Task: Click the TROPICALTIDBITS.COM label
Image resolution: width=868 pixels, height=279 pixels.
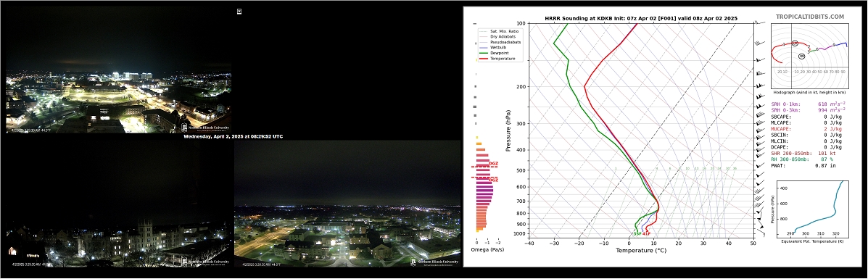Action: (x=810, y=17)
